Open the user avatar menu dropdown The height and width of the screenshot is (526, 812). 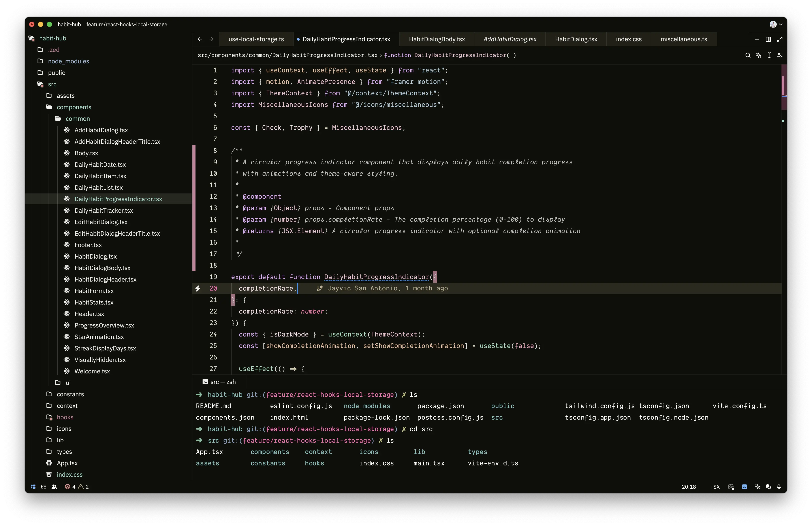pyautogui.click(x=776, y=24)
